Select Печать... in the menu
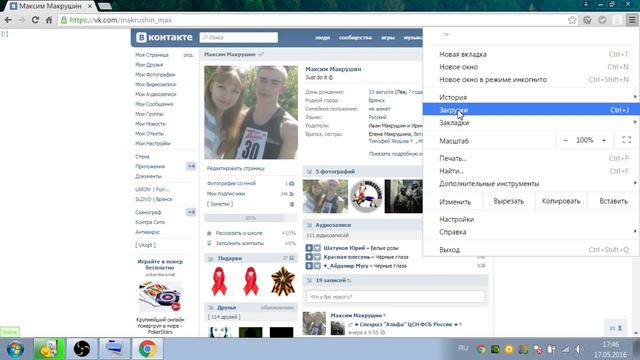 (531, 158)
